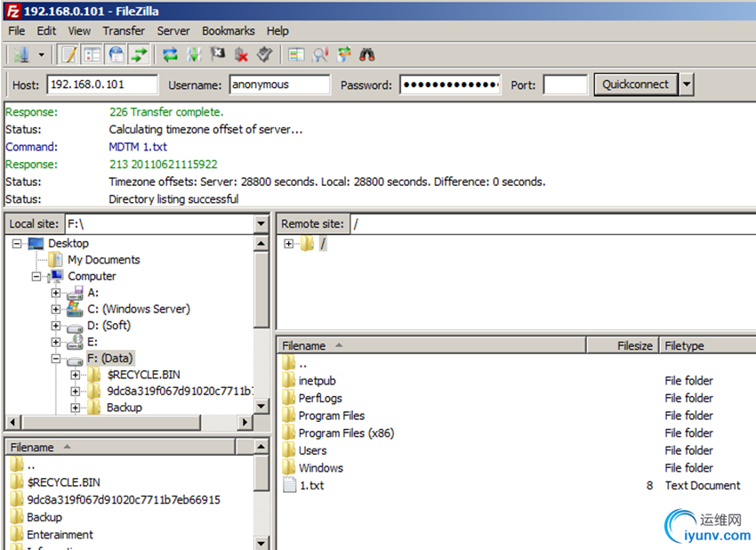Image resolution: width=756 pixels, height=550 pixels.
Task: Reconnect to the last server
Action: [265, 54]
